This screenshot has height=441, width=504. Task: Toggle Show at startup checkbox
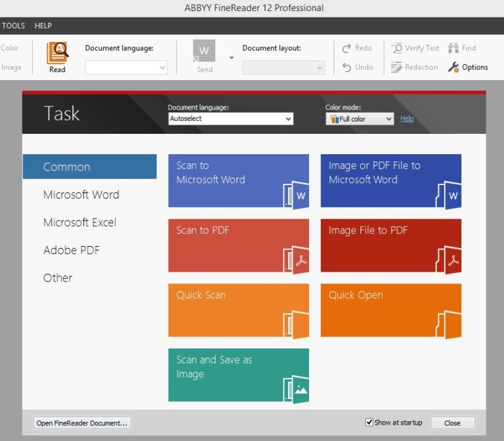coord(369,423)
